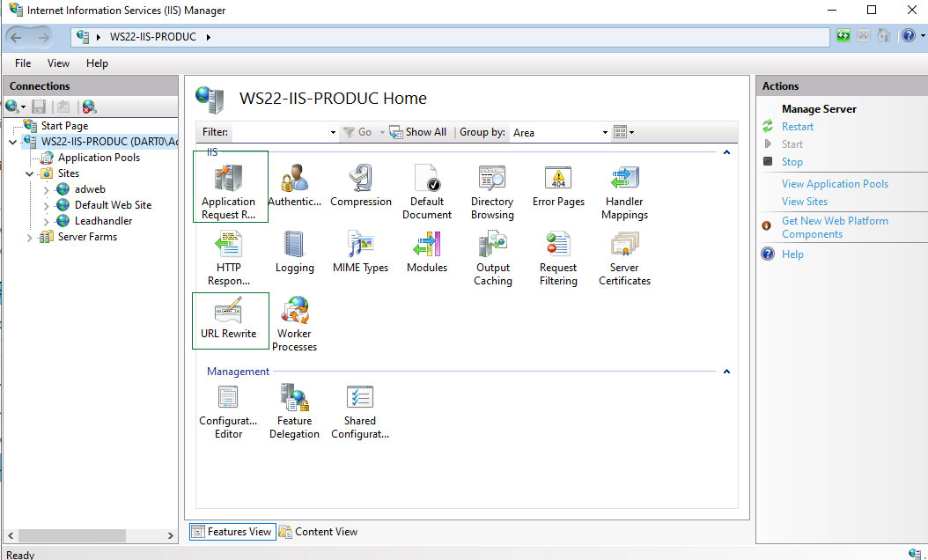Open Handler Mappings feature
This screenshot has height=560, width=928.
624,192
